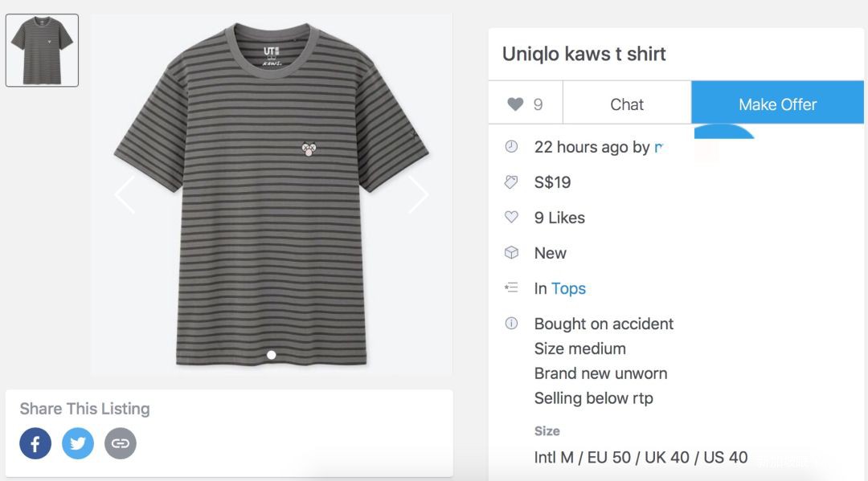Click the box icon beside New

tap(511, 253)
